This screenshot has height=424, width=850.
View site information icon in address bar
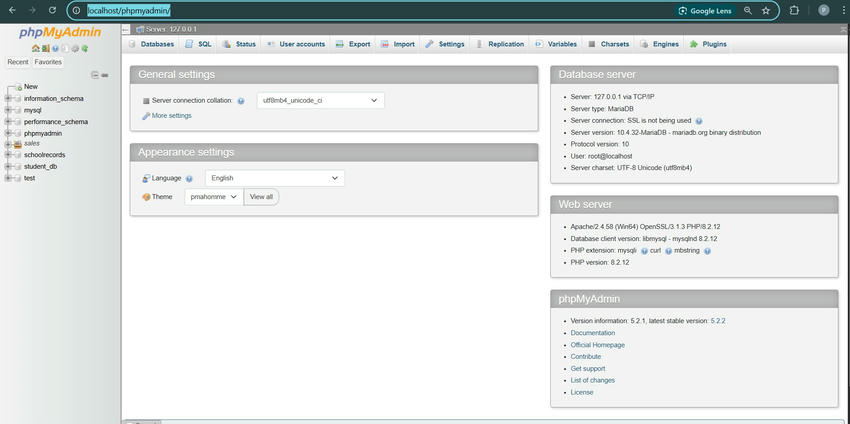pos(76,10)
